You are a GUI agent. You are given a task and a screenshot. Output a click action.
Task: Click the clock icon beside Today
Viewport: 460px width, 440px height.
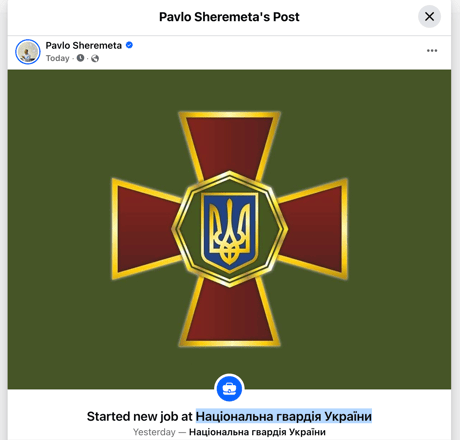pos(80,58)
